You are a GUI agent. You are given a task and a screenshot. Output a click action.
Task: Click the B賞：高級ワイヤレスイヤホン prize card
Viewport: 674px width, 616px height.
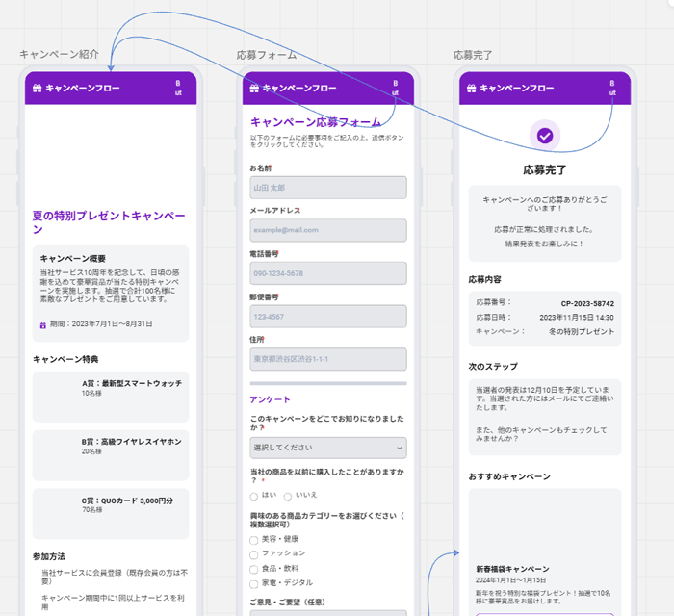tap(111, 455)
